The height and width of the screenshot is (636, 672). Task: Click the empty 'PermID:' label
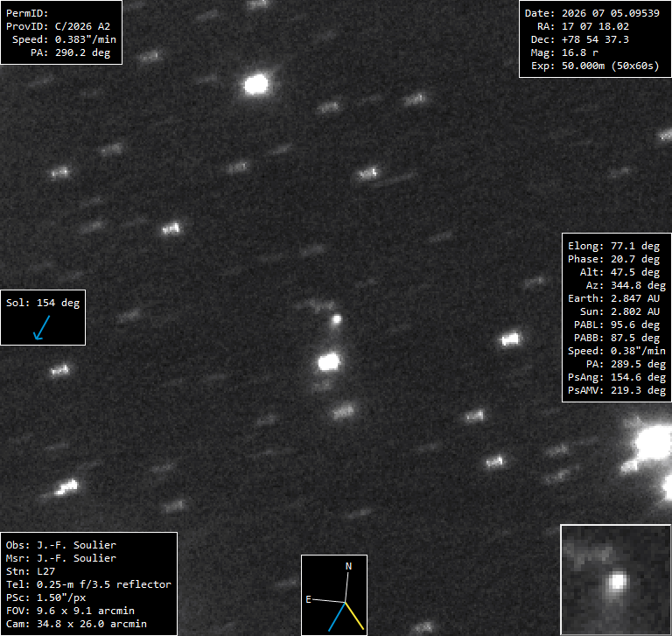pyautogui.click(x=27, y=13)
